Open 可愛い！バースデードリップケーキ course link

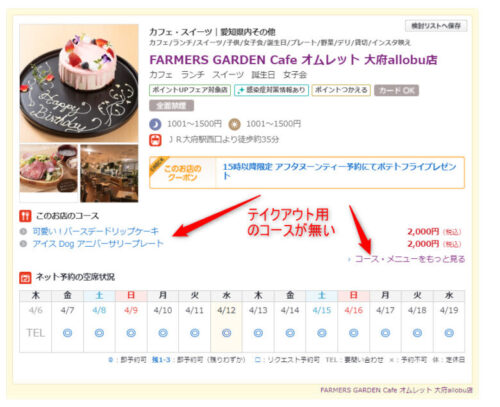coord(95,231)
